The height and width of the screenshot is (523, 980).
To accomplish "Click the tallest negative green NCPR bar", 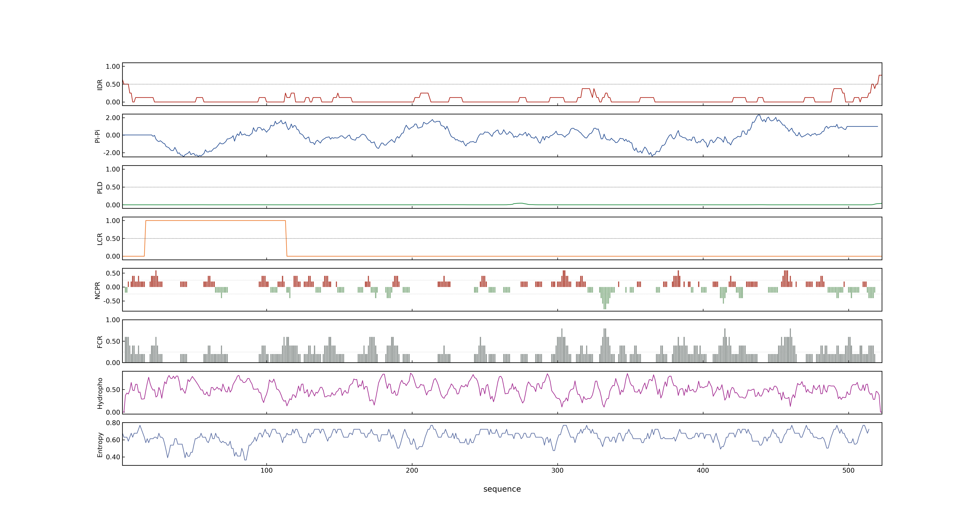I will [605, 298].
